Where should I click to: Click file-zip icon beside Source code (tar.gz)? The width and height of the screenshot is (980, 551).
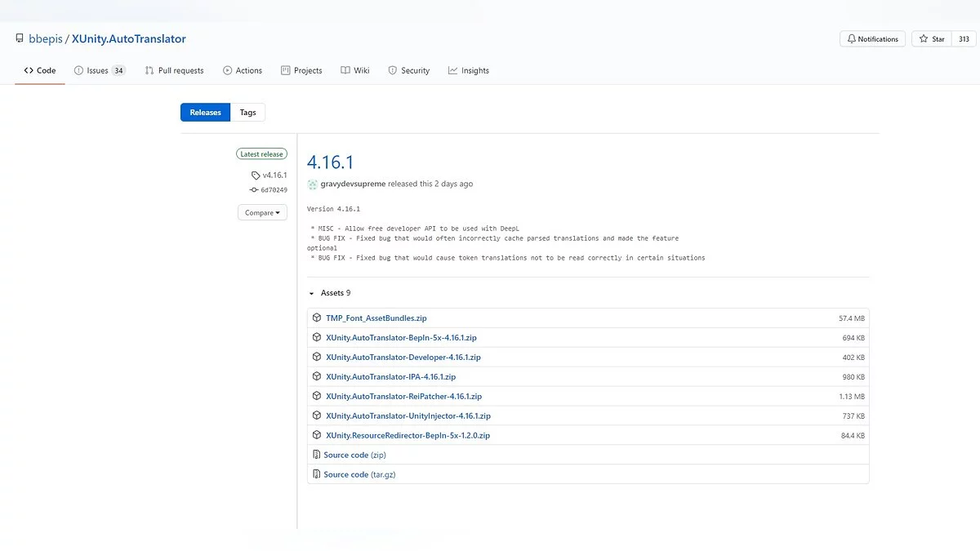(317, 474)
